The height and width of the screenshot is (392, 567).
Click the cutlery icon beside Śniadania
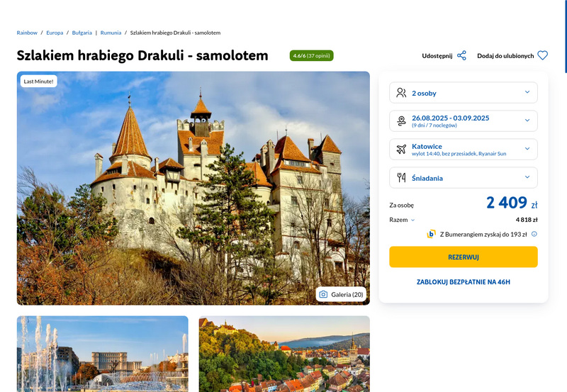click(401, 177)
